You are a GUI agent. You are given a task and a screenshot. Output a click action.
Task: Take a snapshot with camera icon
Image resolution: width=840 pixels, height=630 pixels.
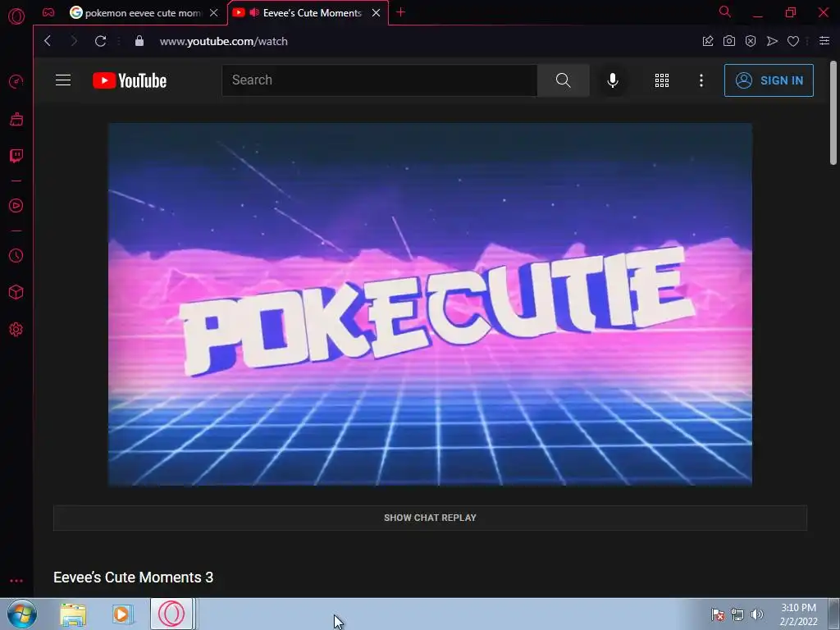point(729,41)
